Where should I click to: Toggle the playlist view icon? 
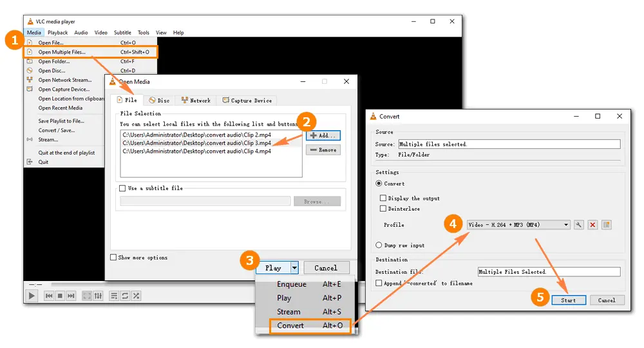coord(114,296)
